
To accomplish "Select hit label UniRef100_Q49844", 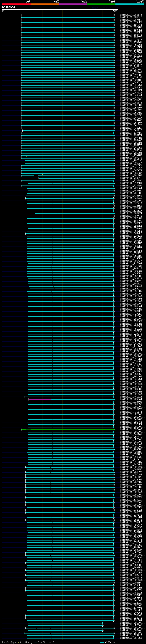I will pos(131,95).
